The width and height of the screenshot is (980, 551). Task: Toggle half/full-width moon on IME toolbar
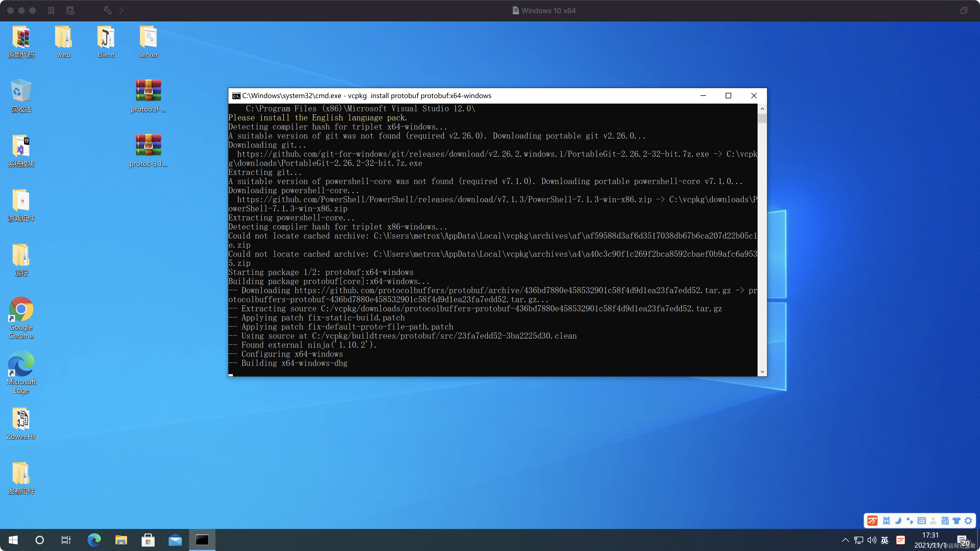[898, 521]
